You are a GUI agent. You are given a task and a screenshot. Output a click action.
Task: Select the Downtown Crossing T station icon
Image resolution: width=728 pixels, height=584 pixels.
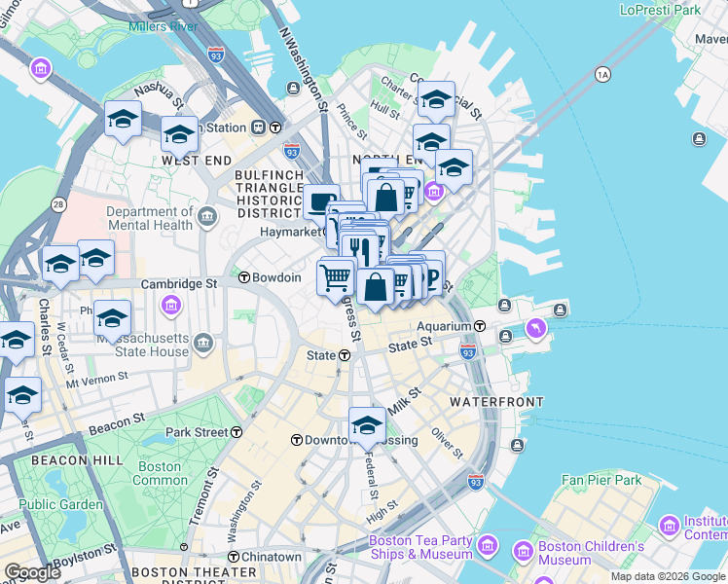coord(297,440)
